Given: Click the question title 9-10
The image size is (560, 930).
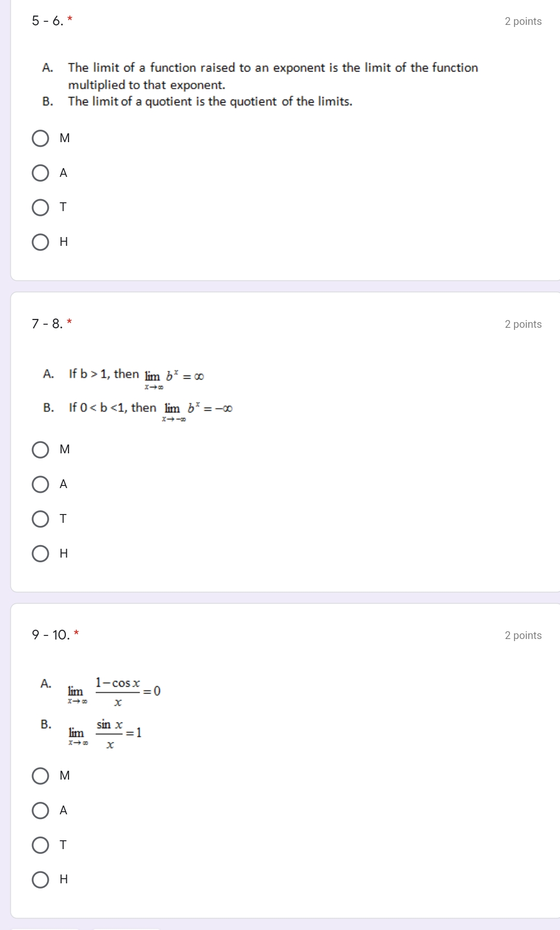Looking at the screenshot, I should click(49, 634).
